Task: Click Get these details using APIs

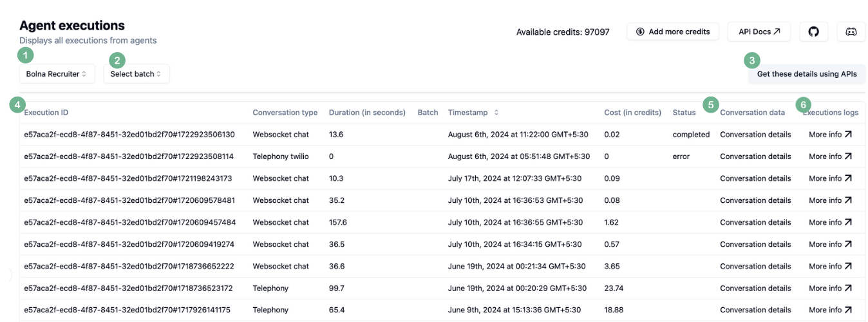Action: 807,74
